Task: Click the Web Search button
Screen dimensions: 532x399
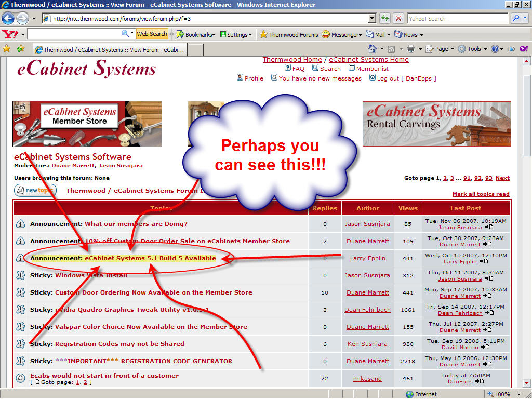Action: coord(152,34)
